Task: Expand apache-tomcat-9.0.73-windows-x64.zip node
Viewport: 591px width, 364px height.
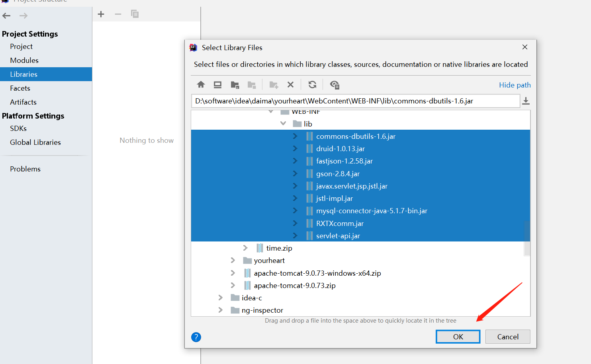Action: click(x=233, y=273)
